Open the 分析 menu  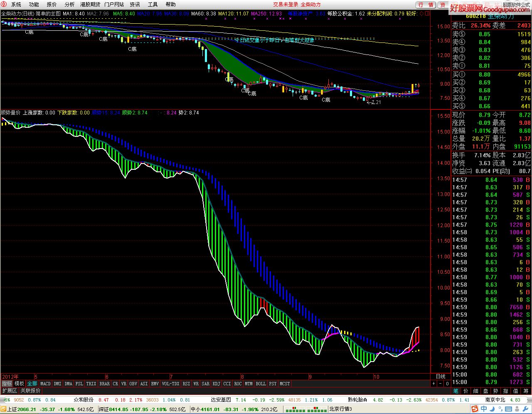70,4
